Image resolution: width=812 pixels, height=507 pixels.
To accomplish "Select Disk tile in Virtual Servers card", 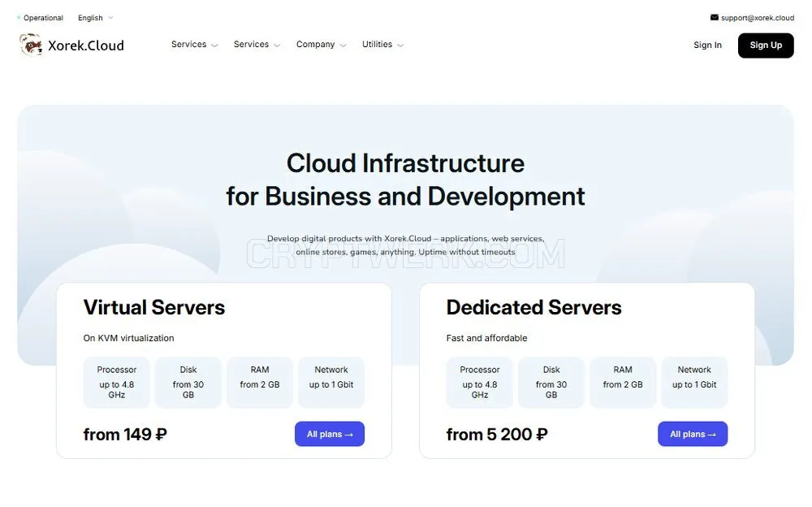I will point(188,382).
